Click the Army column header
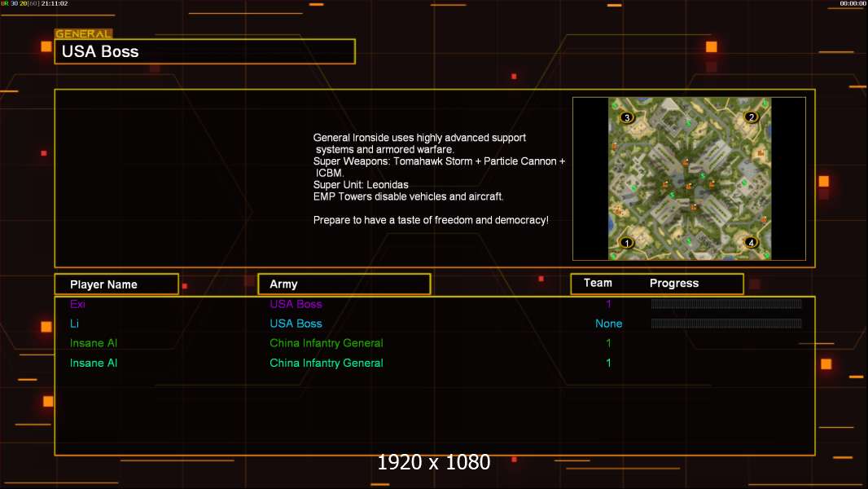 point(344,284)
